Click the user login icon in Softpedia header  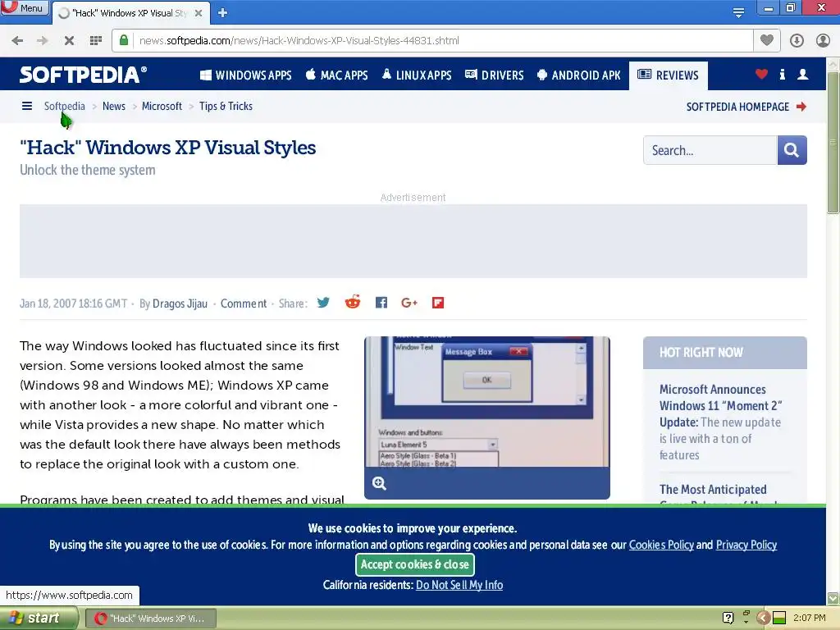tap(802, 75)
